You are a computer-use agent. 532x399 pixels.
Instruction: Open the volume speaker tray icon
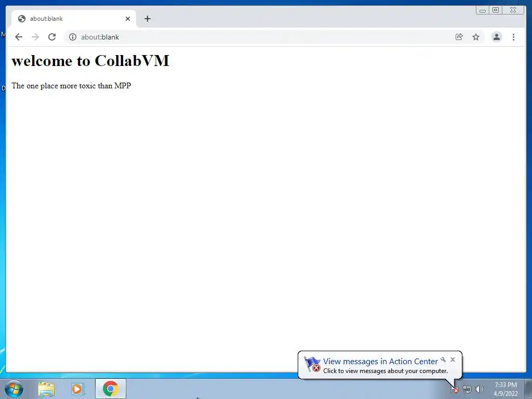pos(479,390)
